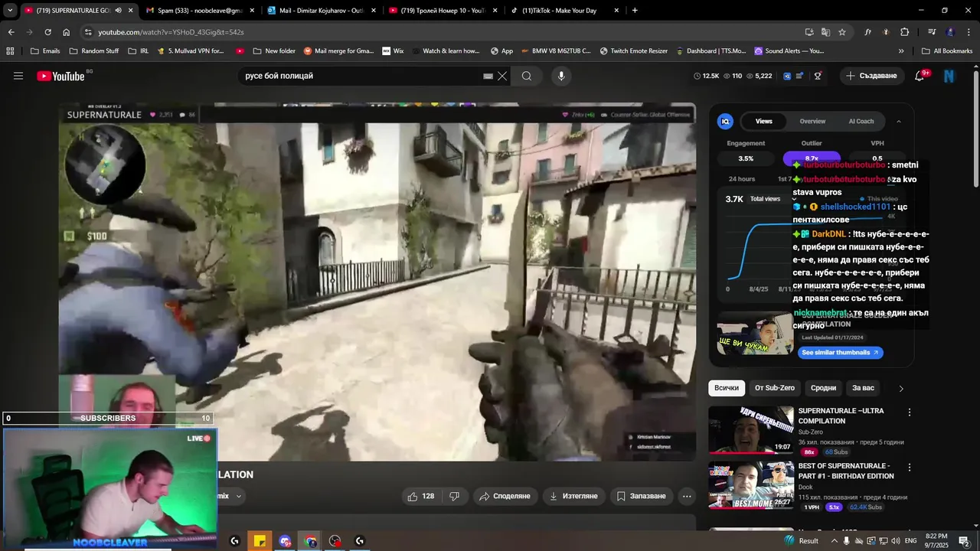Open the Chrome three-dot menu

tap(969, 32)
